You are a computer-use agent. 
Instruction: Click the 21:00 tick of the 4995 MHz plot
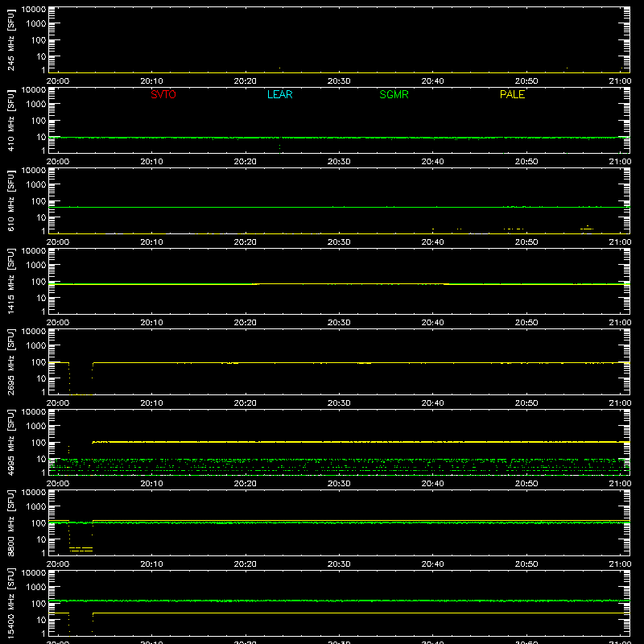[620, 484]
